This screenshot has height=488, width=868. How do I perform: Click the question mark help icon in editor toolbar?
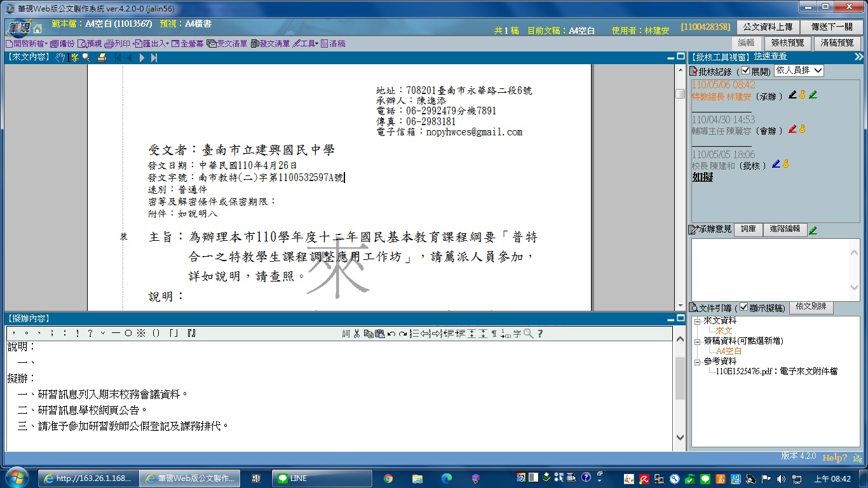pyautogui.click(x=540, y=334)
